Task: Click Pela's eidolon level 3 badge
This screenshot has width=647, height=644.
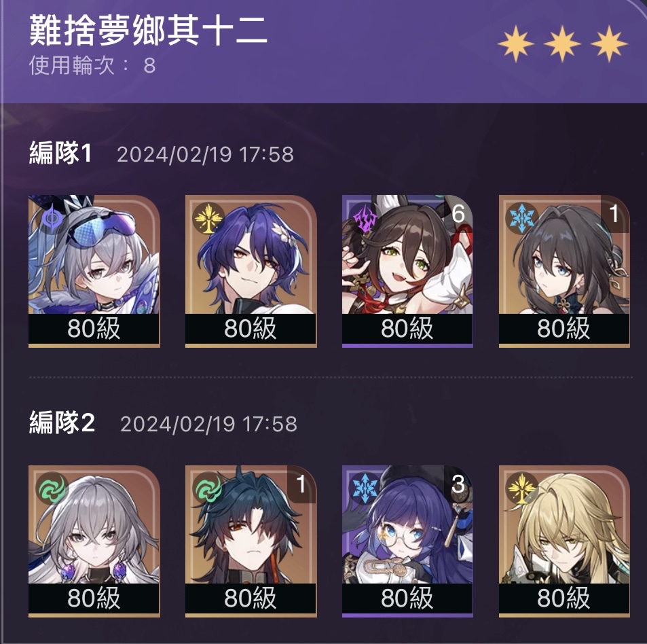Action: tap(458, 484)
